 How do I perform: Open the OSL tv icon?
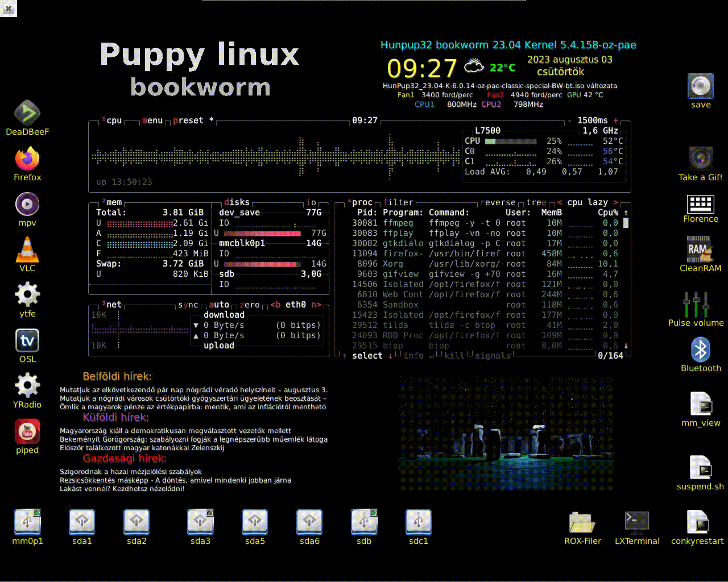coord(27,340)
